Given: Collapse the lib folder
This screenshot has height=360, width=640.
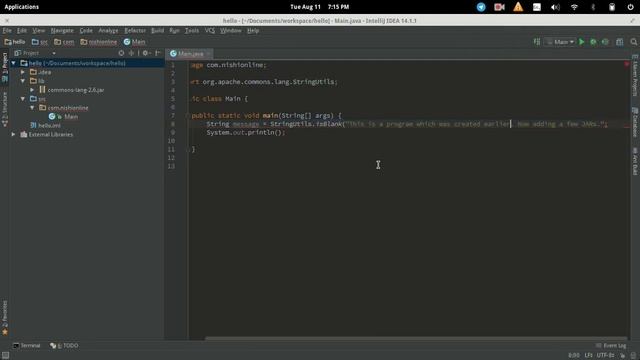Looking at the screenshot, I should 23,81.
